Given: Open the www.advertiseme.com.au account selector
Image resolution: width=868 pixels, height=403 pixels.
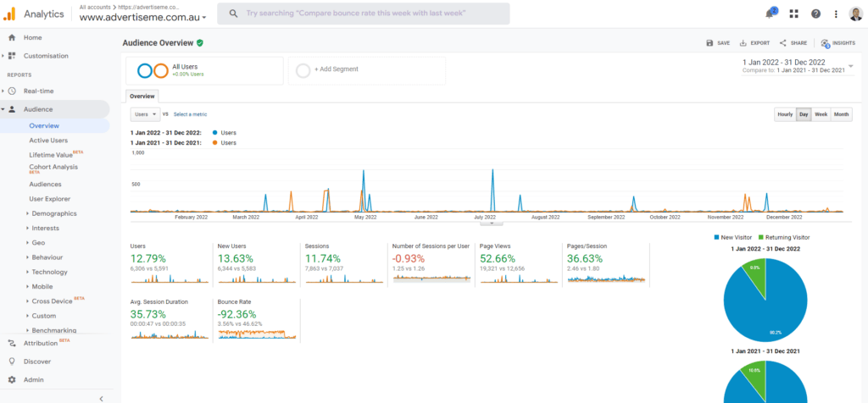Looking at the screenshot, I should pyautogui.click(x=142, y=17).
